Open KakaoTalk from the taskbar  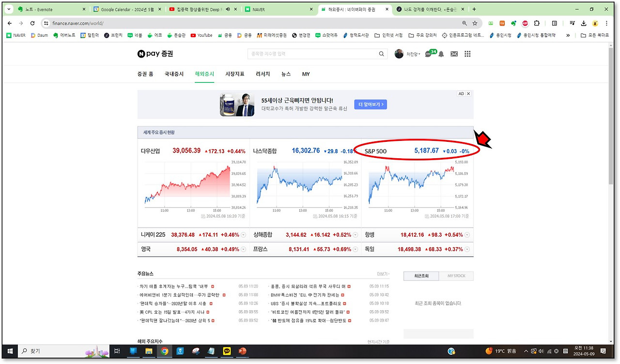pyautogui.click(x=227, y=351)
